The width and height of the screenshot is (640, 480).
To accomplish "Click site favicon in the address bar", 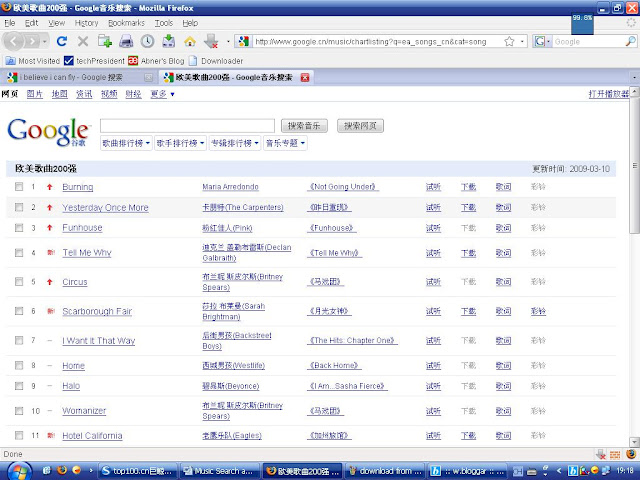I will [244, 41].
